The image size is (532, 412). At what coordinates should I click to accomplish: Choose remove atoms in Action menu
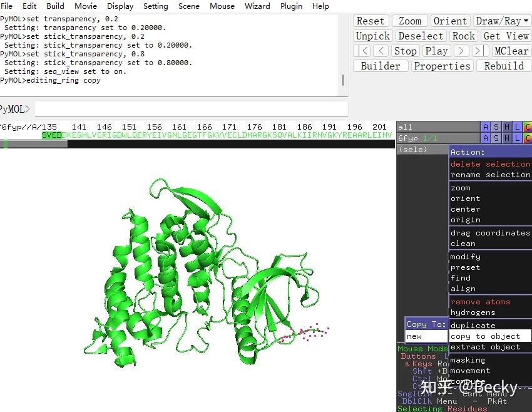490,302
